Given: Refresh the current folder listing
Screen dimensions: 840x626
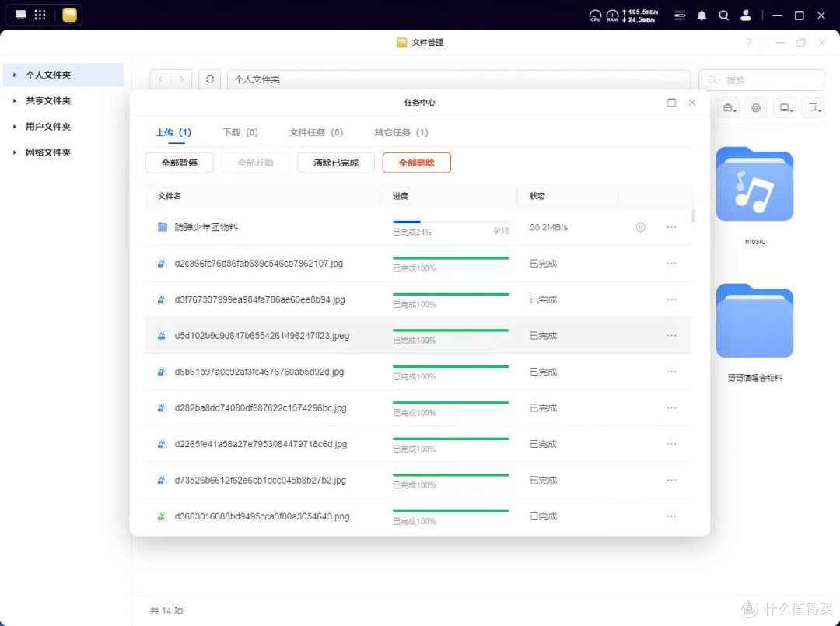Looking at the screenshot, I should pos(209,79).
